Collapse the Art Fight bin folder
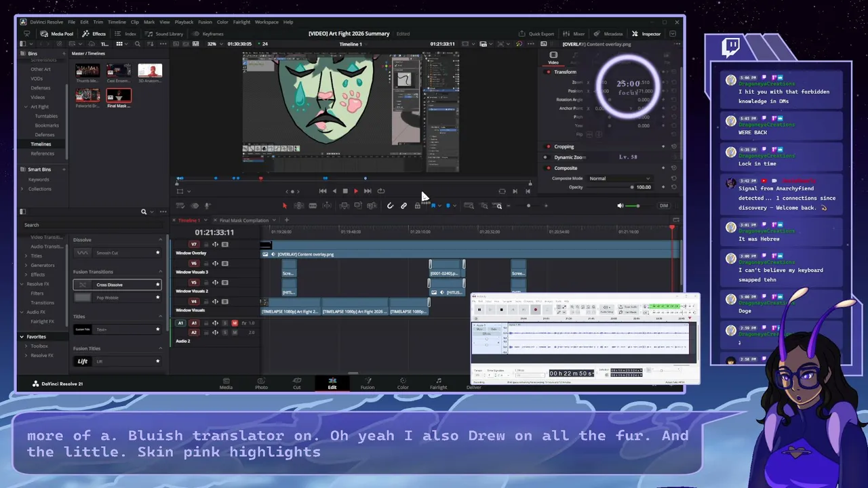868x488 pixels. coord(26,106)
